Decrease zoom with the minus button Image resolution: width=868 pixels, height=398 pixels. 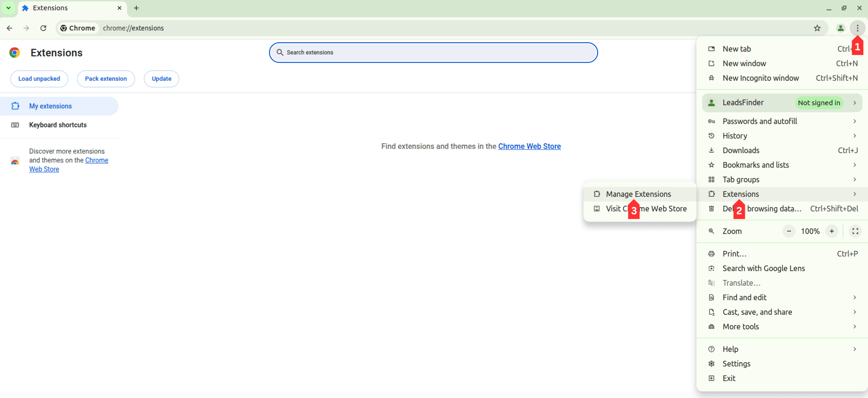[789, 231]
